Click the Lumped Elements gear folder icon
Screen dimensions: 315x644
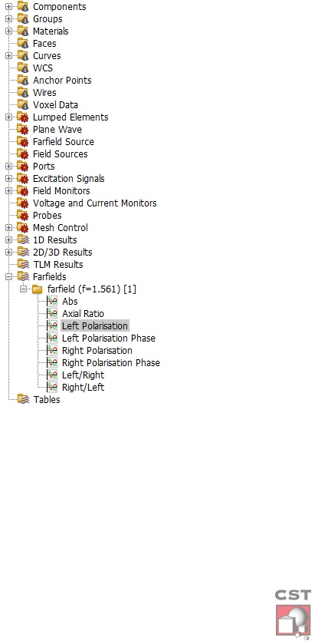click(x=23, y=117)
